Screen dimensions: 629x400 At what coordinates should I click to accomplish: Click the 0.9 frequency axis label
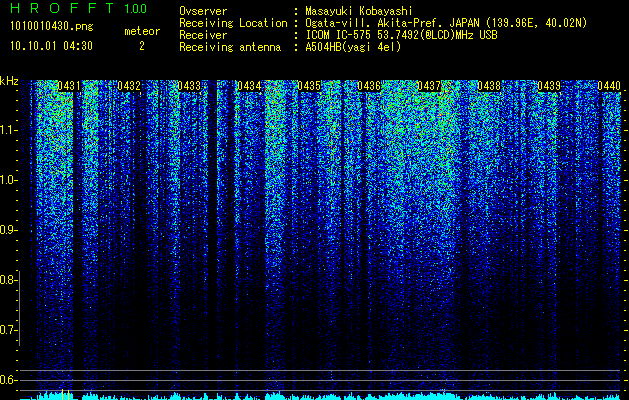coord(8,230)
